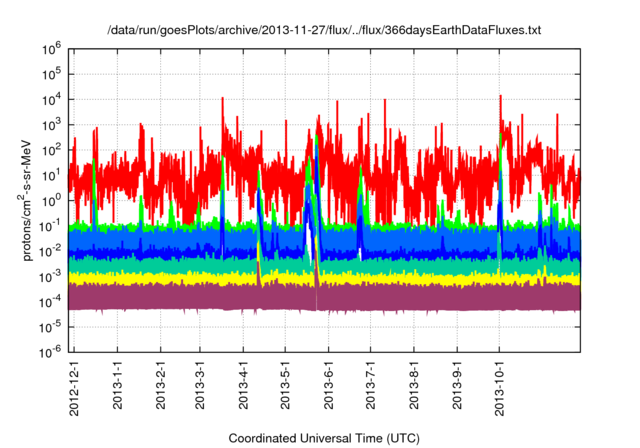The width and height of the screenshot is (640, 448).
Task: Select the 2013-4-1 x-axis date label
Action: click(x=243, y=384)
